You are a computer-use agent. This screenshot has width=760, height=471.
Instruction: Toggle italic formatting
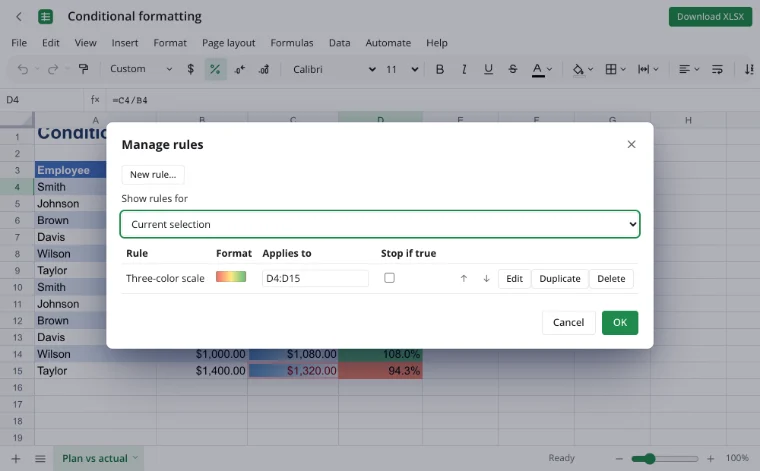coord(464,69)
